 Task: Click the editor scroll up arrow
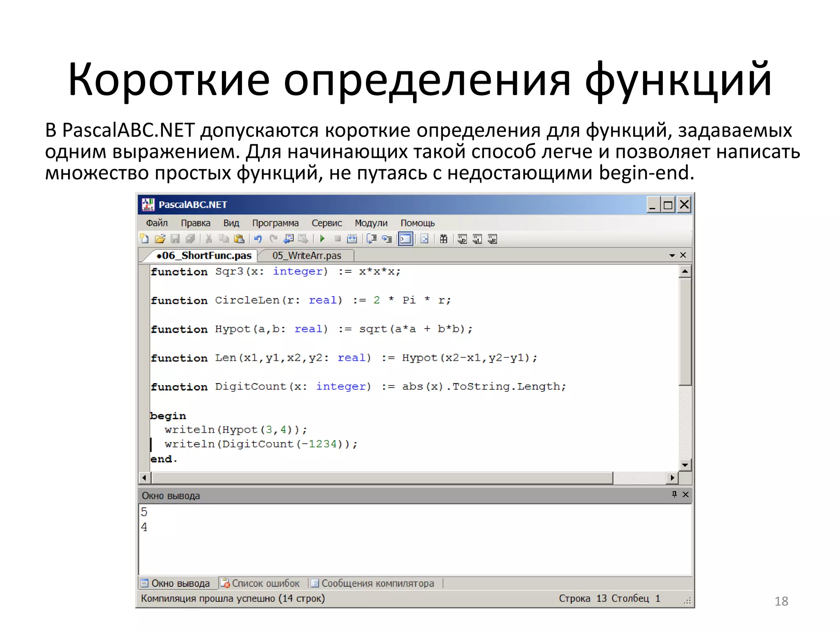coord(685,272)
